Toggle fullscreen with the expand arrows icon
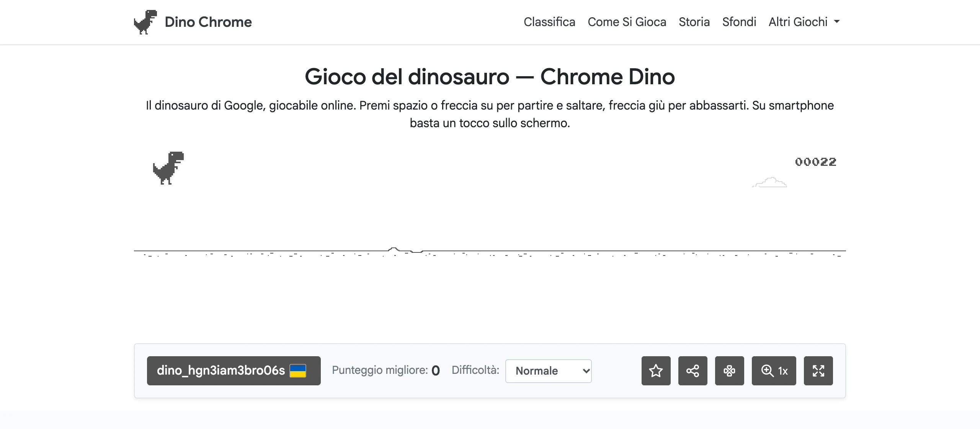 point(818,370)
